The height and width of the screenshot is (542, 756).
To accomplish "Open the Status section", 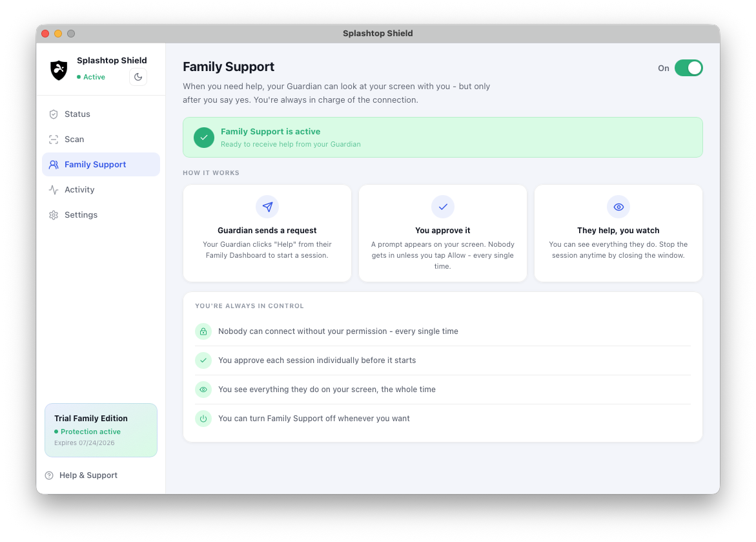I will coord(101,114).
